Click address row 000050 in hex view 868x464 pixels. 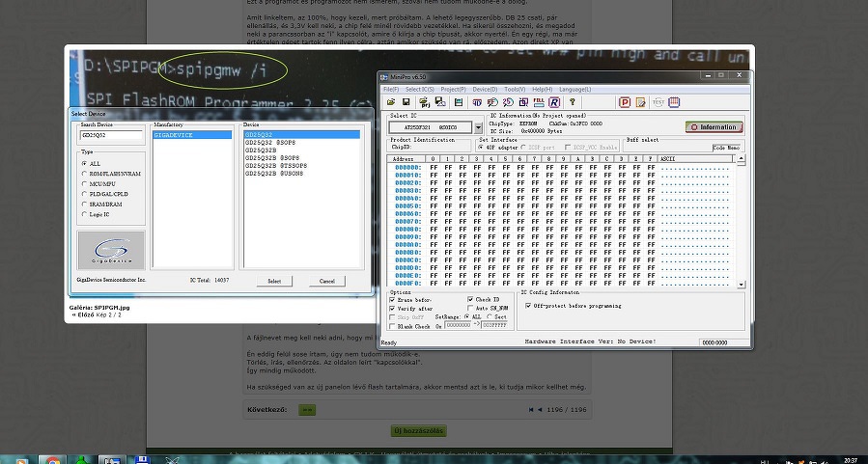tap(407, 205)
